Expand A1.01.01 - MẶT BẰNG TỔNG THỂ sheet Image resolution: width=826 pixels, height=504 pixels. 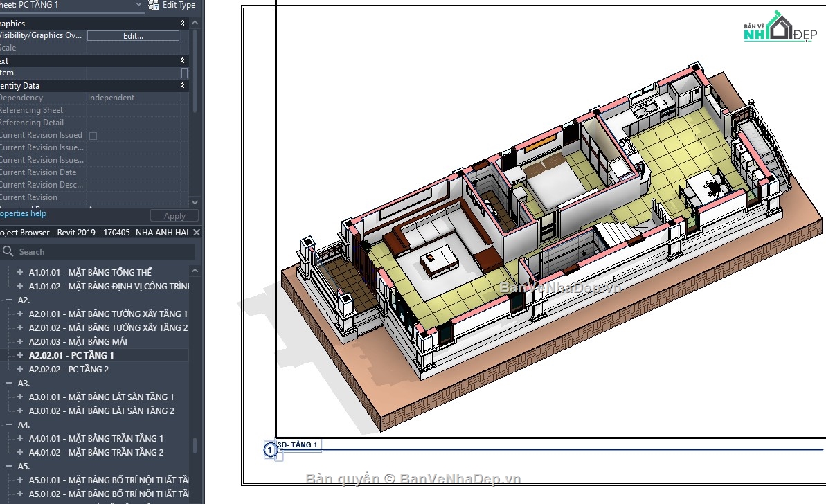(20, 272)
